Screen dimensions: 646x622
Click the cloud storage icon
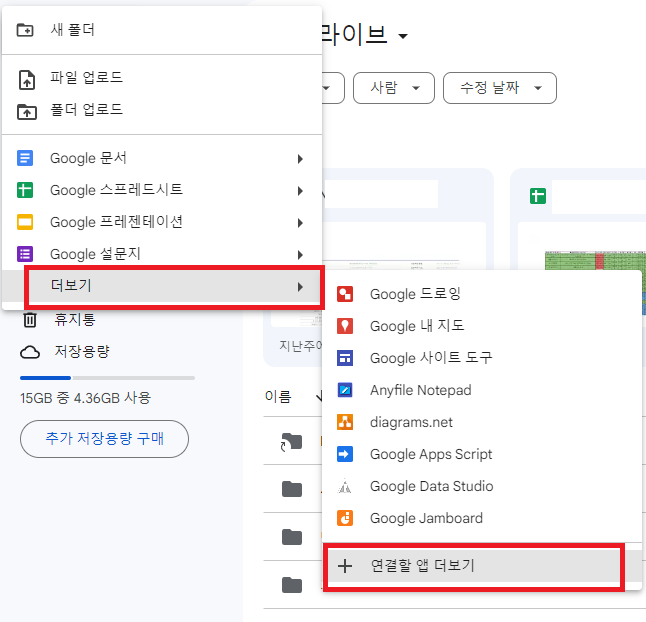point(30,352)
